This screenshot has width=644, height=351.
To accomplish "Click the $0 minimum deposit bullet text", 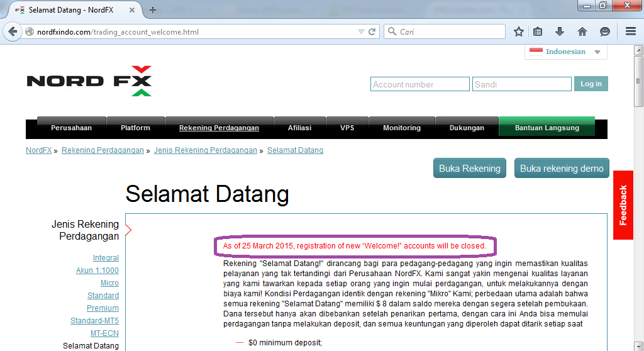I will 285,343.
